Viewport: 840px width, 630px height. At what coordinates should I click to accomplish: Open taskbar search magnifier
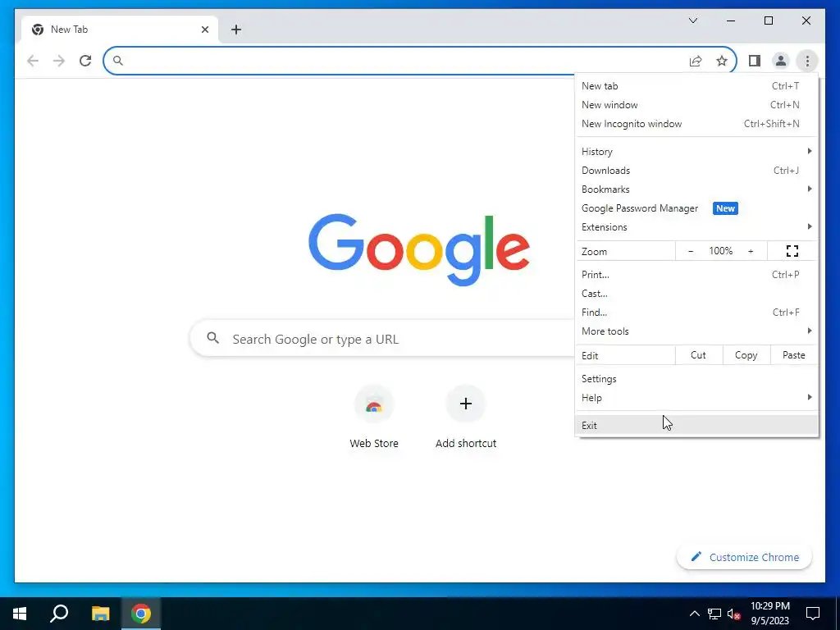(59, 614)
